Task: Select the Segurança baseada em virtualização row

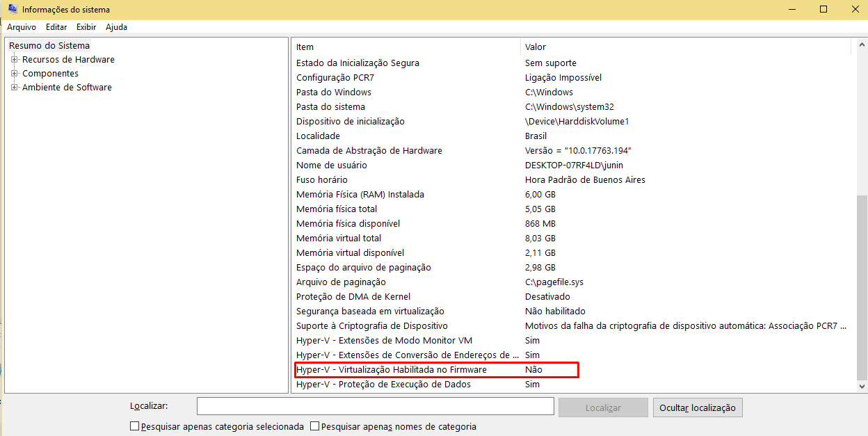Action: [x=571, y=312]
